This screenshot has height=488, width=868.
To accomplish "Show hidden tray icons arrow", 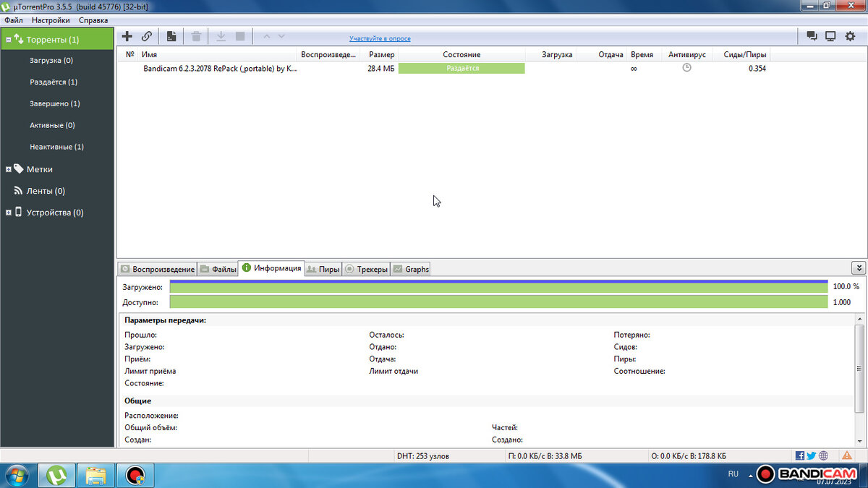I will coord(749,474).
